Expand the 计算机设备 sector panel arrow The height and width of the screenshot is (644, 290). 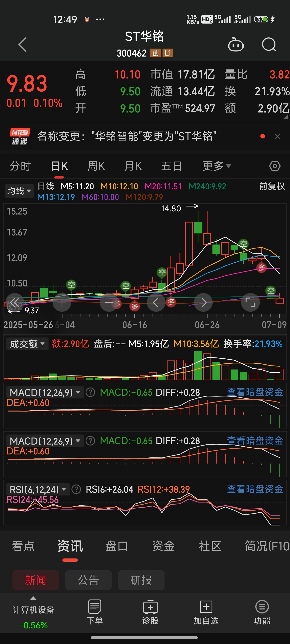pyautogui.click(x=33, y=599)
